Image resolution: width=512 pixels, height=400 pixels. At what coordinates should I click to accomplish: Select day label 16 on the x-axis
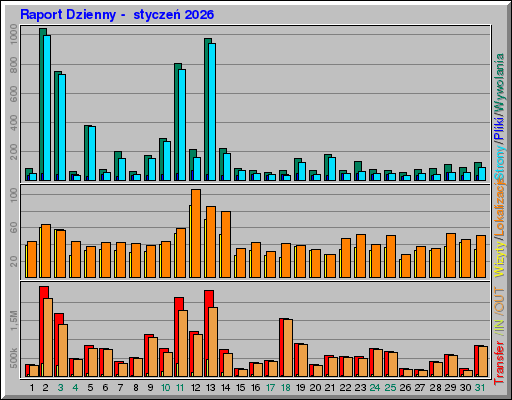point(255,388)
